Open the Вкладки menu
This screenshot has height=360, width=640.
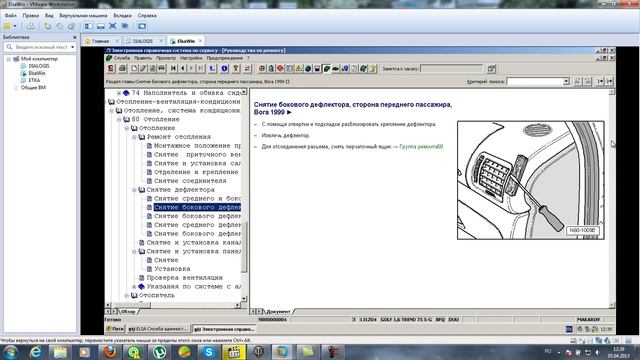point(122,16)
